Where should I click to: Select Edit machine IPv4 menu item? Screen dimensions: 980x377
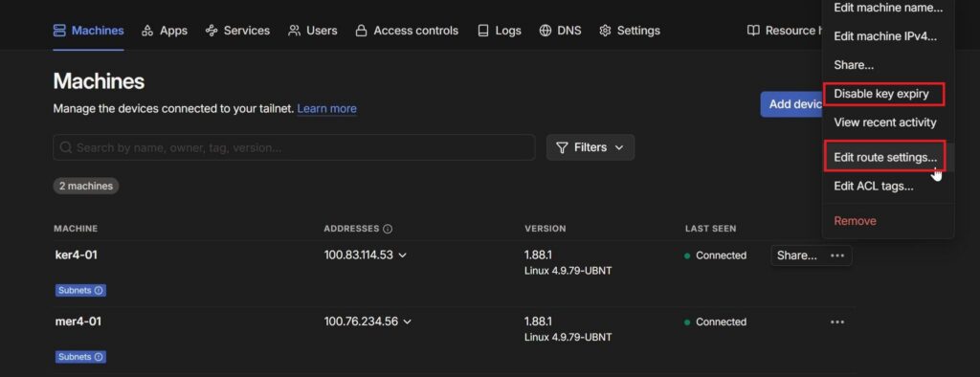point(888,36)
